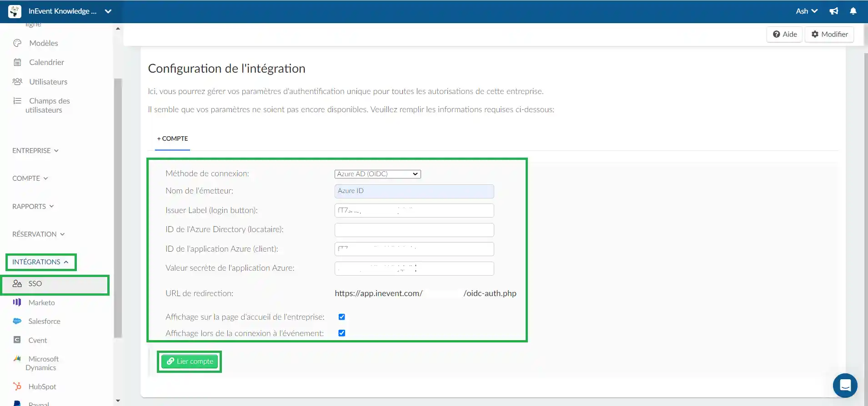Open Salesforce integration
Viewport: 868px width, 406px height.
(x=44, y=321)
